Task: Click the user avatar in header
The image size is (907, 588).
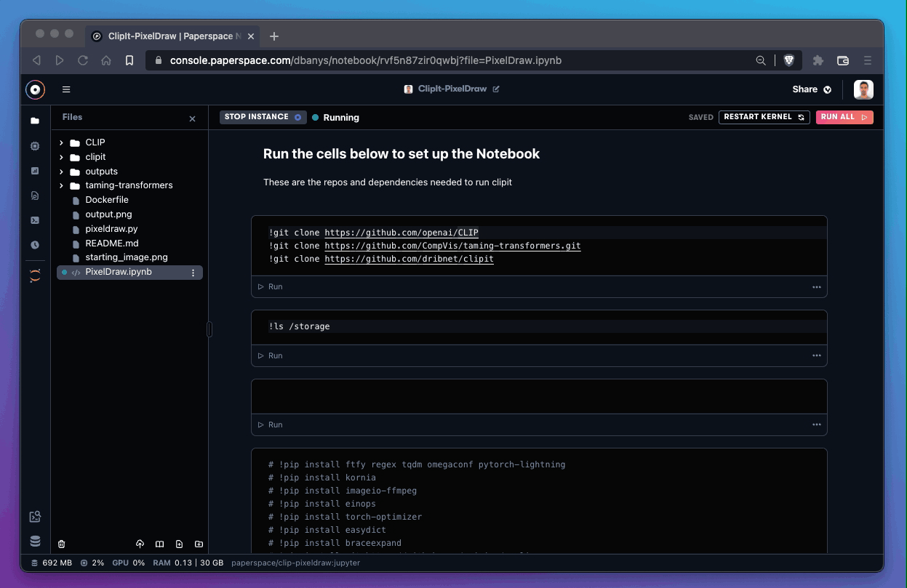Action: (x=863, y=89)
